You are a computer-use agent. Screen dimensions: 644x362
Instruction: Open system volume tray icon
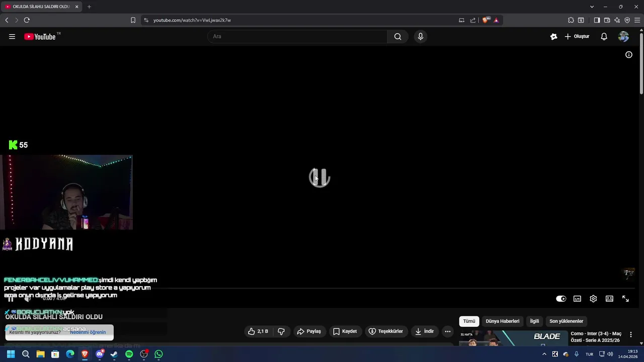(610, 354)
